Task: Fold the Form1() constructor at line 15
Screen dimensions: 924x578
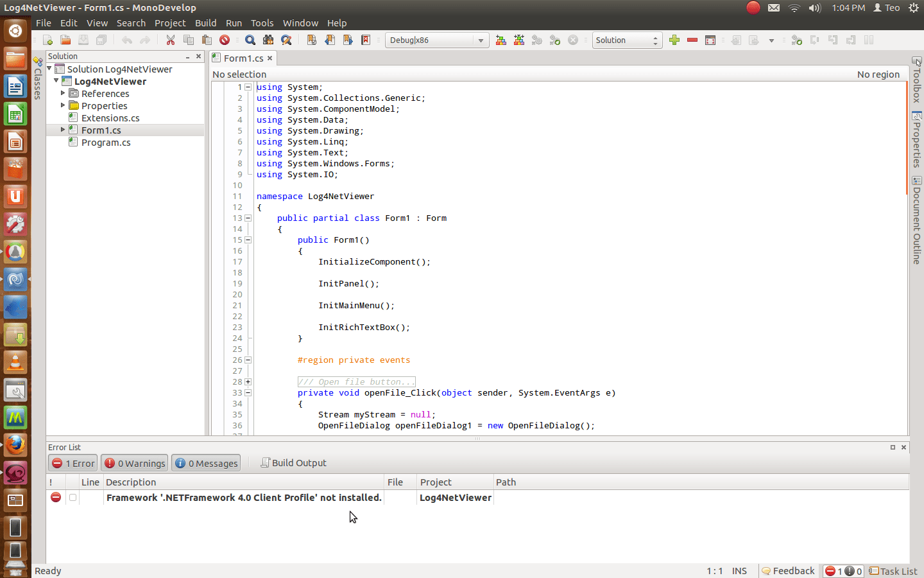Action: pyautogui.click(x=248, y=240)
